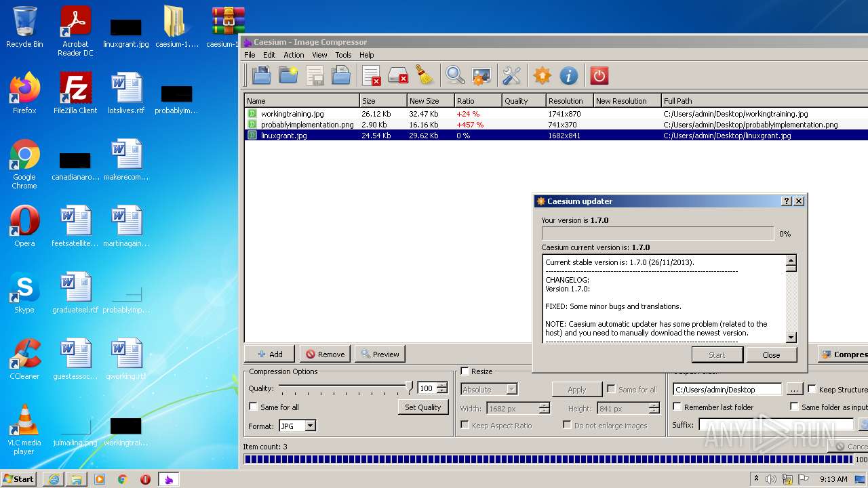Click the Preview button below list
Screen dimensions: 868x488
coord(379,354)
